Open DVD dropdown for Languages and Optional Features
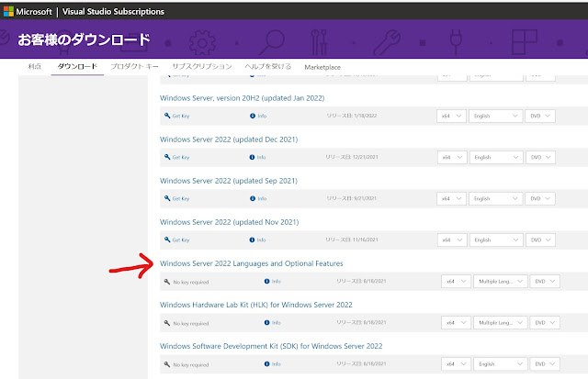This screenshot has height=379, width=588. click(545, 281)
